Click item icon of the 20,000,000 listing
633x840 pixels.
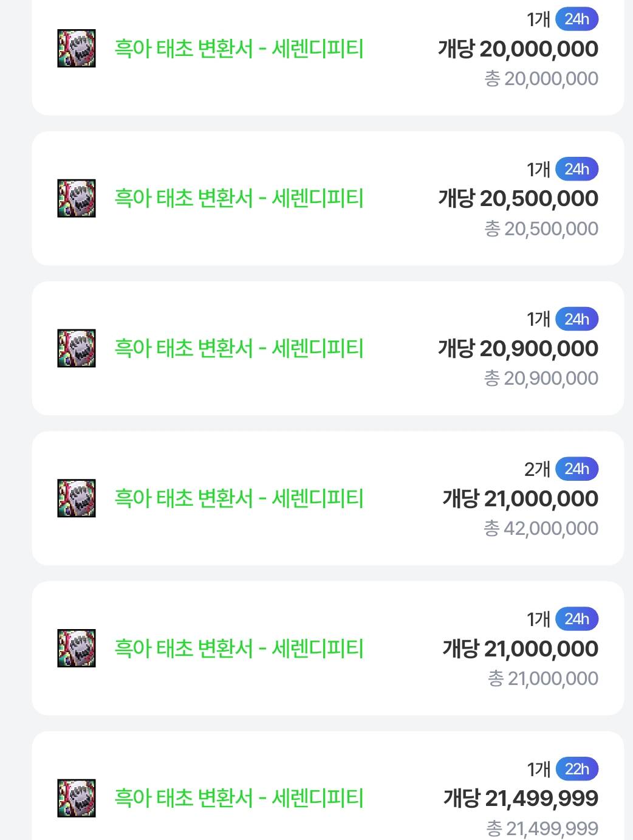coord(77,48)
